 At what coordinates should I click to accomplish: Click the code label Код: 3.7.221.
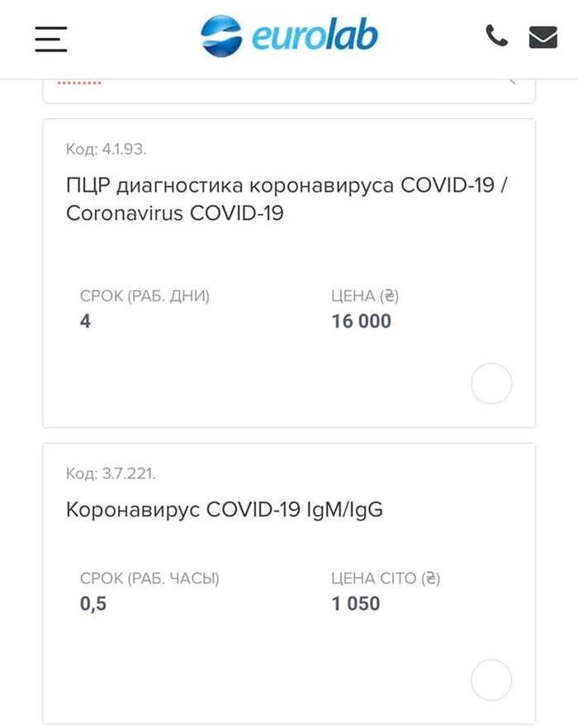coord(111,473)
